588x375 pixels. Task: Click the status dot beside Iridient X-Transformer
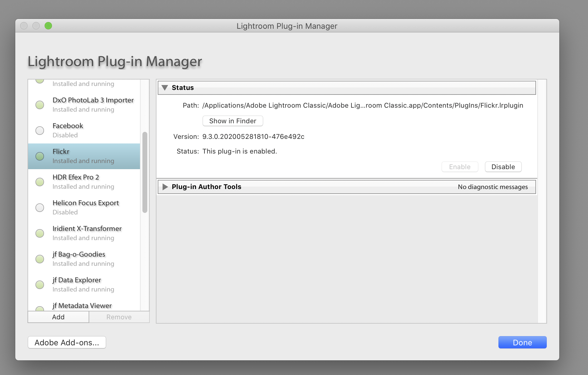point(40,233)
